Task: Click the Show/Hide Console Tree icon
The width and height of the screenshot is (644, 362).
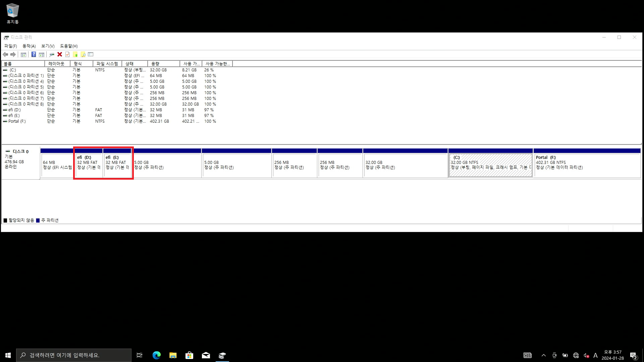Action: point(23,54)
